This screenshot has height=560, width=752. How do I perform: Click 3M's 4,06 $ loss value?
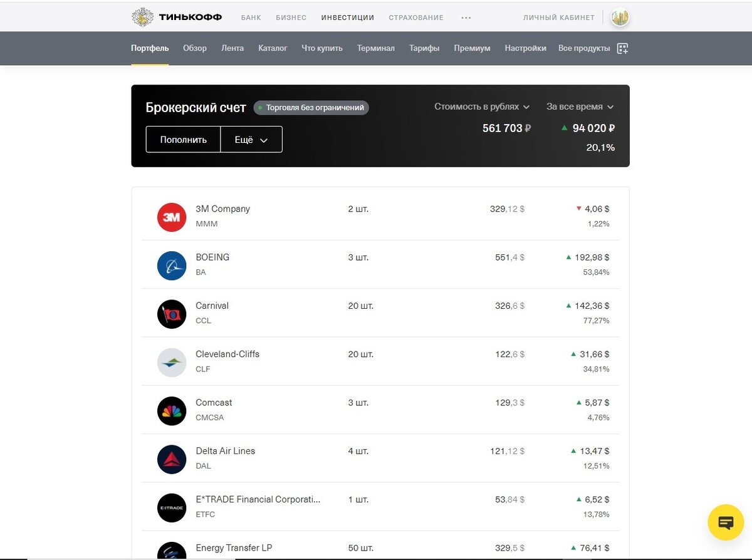tap(597, 209)
